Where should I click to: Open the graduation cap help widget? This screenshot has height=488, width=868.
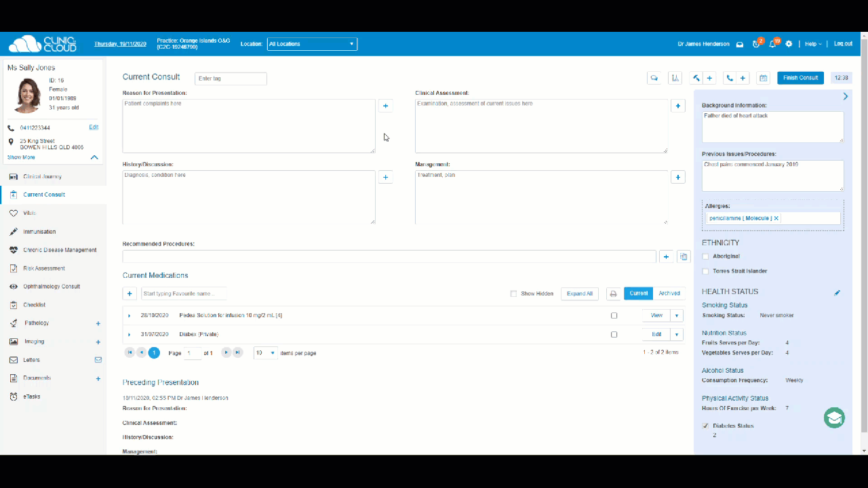[x=834, y=418]
